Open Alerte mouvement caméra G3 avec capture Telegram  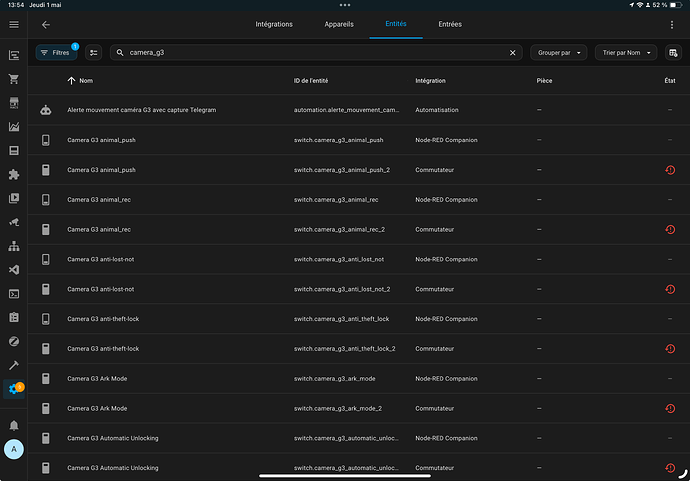click(x=141, y=110)
